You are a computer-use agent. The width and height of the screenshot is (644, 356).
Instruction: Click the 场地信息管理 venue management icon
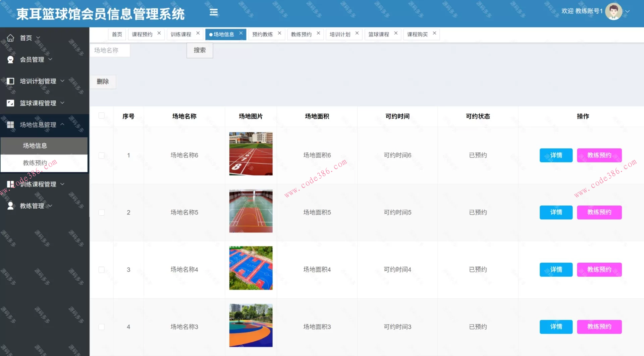10,125
